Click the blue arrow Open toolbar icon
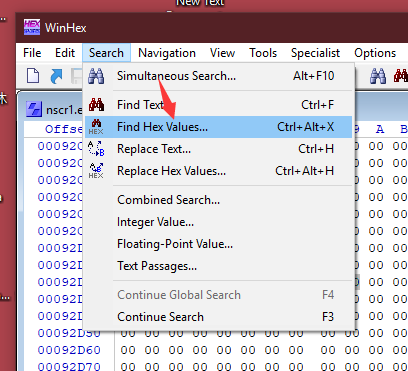 click(x=56, y=76)
